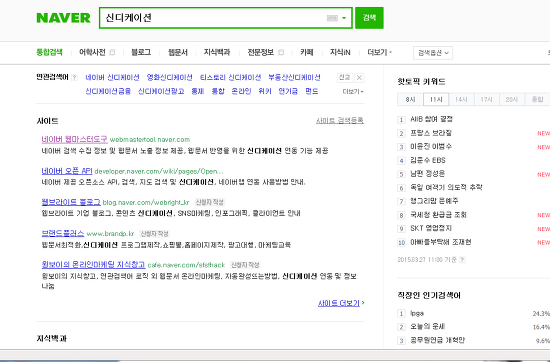
Task: Click related search 위키
Action: pos(265,91)
